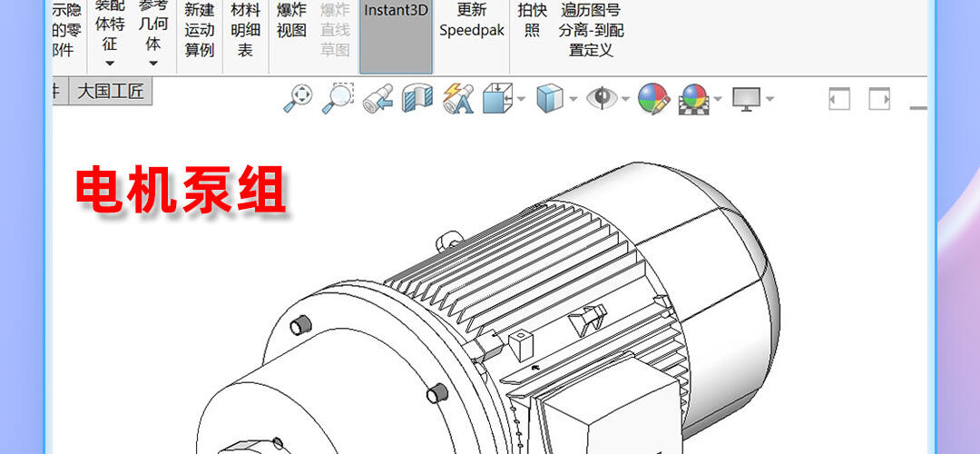This screenshot has width=980, height=454.
Task: Click the Zoom to Fit icon
Action: [x=299, y=99]
